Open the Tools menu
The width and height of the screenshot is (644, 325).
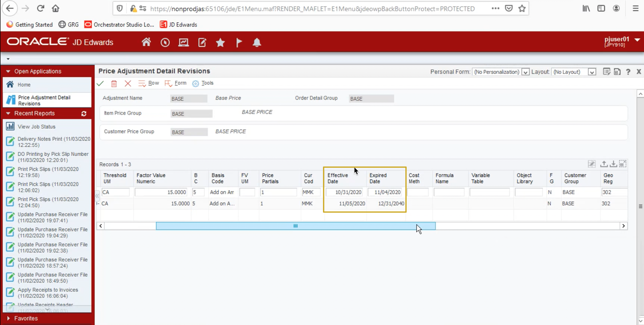point(207,83)
